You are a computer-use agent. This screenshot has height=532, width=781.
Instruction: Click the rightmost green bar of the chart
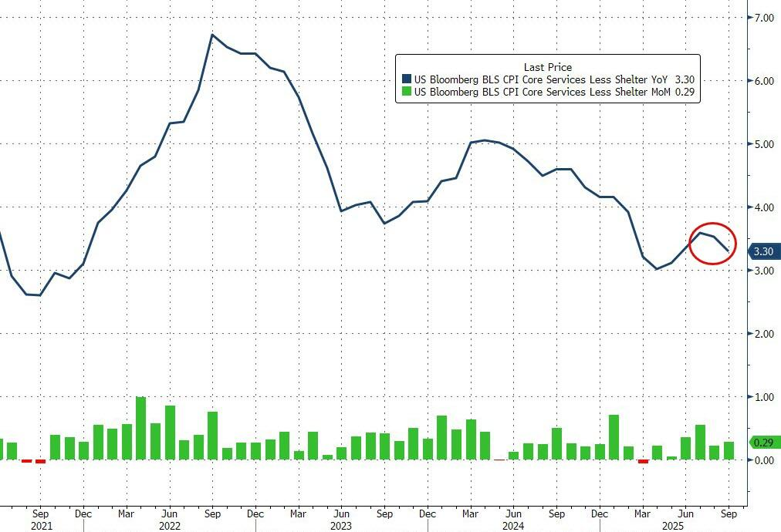tap(729, 451)
